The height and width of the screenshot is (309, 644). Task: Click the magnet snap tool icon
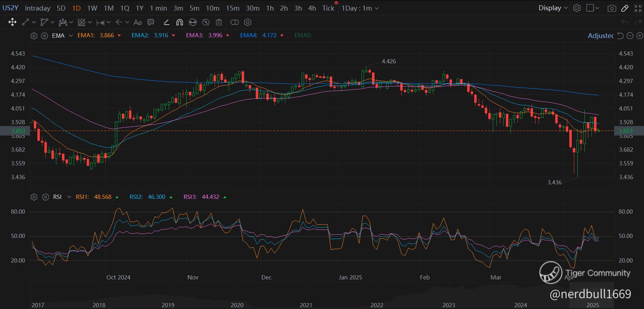(179, 23)
